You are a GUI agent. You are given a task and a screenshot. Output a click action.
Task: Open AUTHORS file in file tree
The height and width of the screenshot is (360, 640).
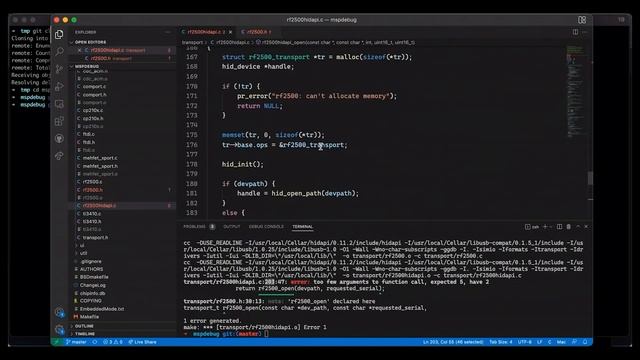pyautogui.click(x=91, y=269)
